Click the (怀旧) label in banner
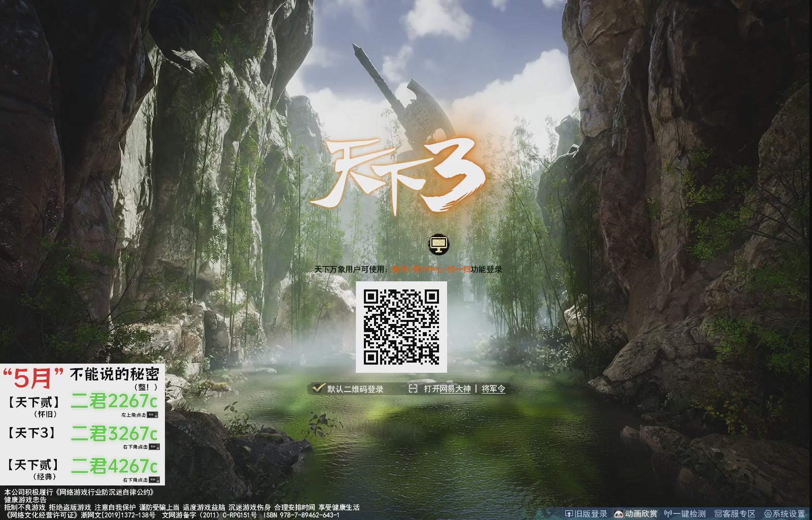 click(x=45, y=414)
